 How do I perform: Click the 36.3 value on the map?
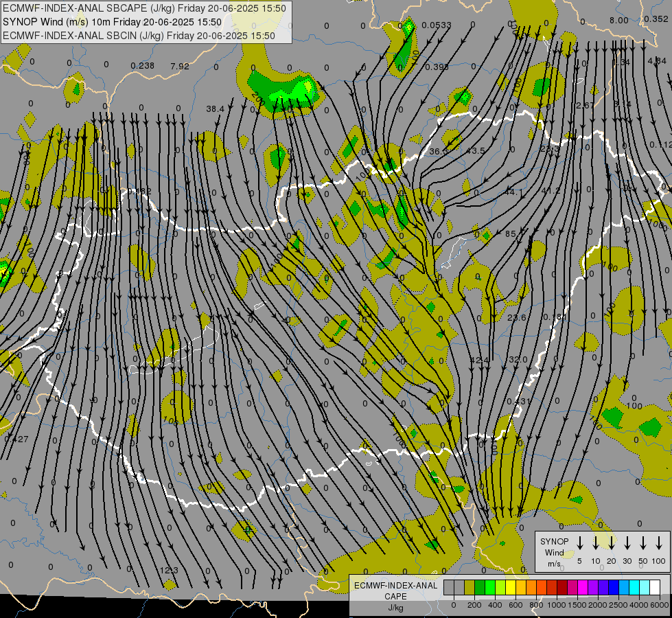[x=439, y=151]
